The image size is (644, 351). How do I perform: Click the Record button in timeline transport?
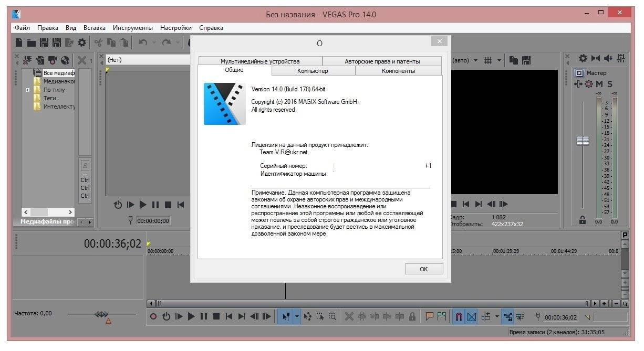coord(153,316)
